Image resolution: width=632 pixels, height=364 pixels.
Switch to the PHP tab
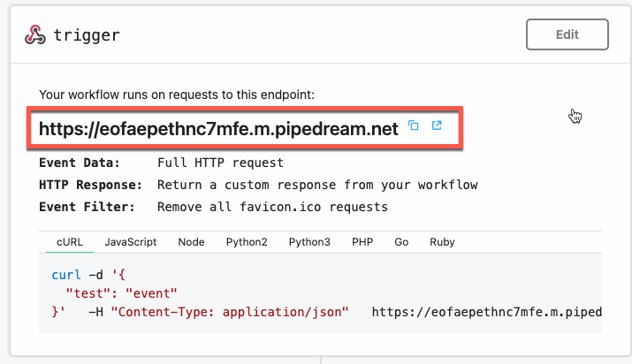[x=362, y=242]
